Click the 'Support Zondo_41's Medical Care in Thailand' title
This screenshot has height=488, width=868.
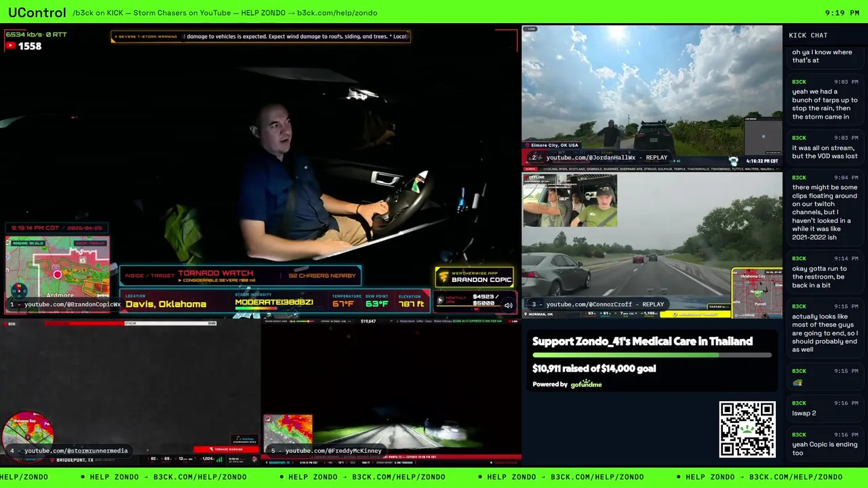click(642, 342)
